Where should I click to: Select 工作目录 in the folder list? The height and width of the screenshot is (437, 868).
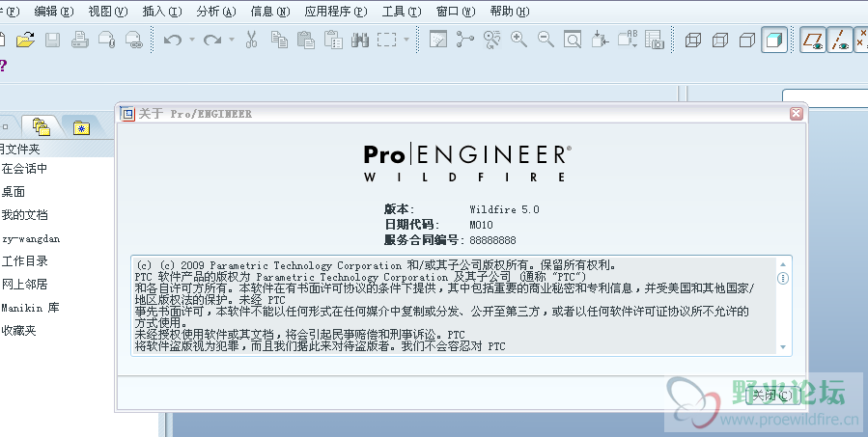click(x=24, y=261)
